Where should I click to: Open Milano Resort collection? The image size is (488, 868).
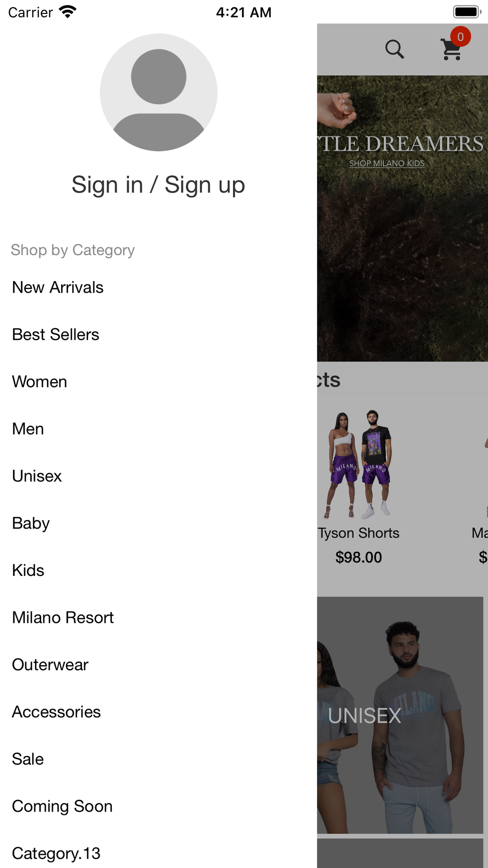tap(63, 618)
